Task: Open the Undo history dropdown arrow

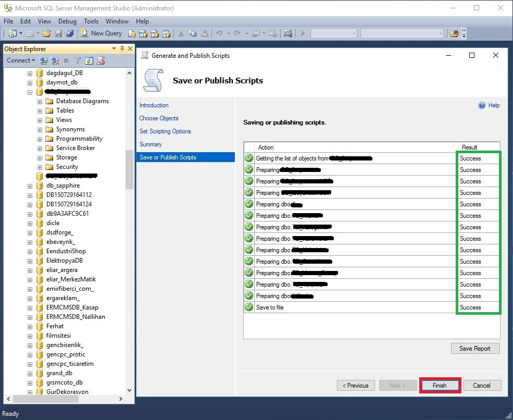Action: click(228, 33)
